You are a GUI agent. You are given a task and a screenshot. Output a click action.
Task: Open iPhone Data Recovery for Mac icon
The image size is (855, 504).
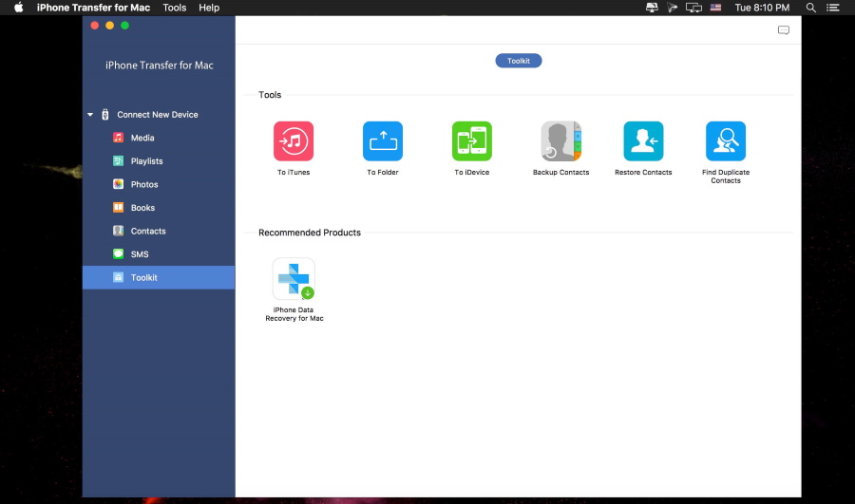coord(294,278)
